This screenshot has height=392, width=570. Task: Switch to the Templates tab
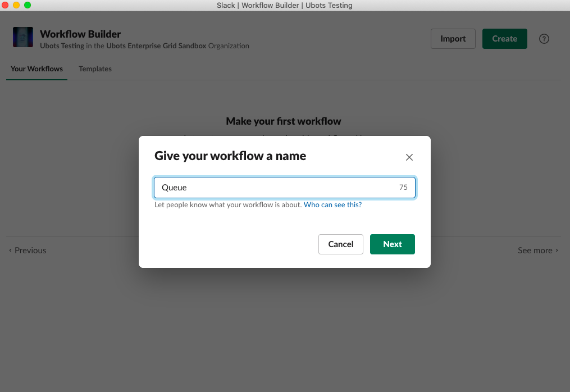click(95, 69)
